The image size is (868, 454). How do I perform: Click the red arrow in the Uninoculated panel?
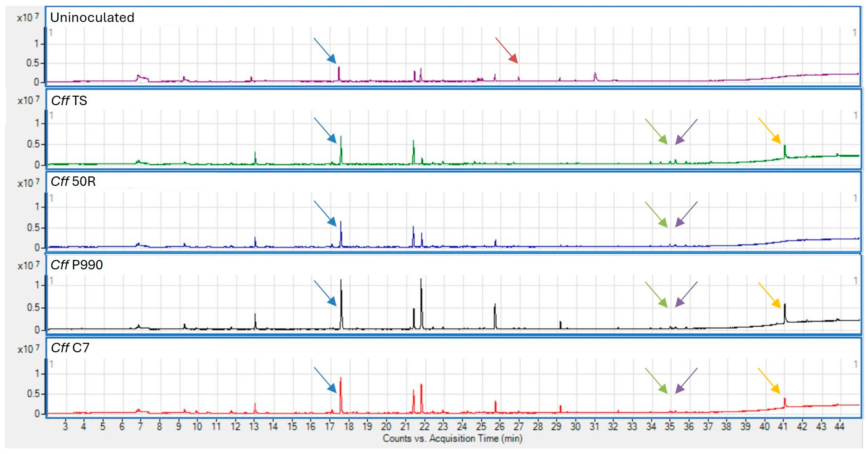click(506, 51)
